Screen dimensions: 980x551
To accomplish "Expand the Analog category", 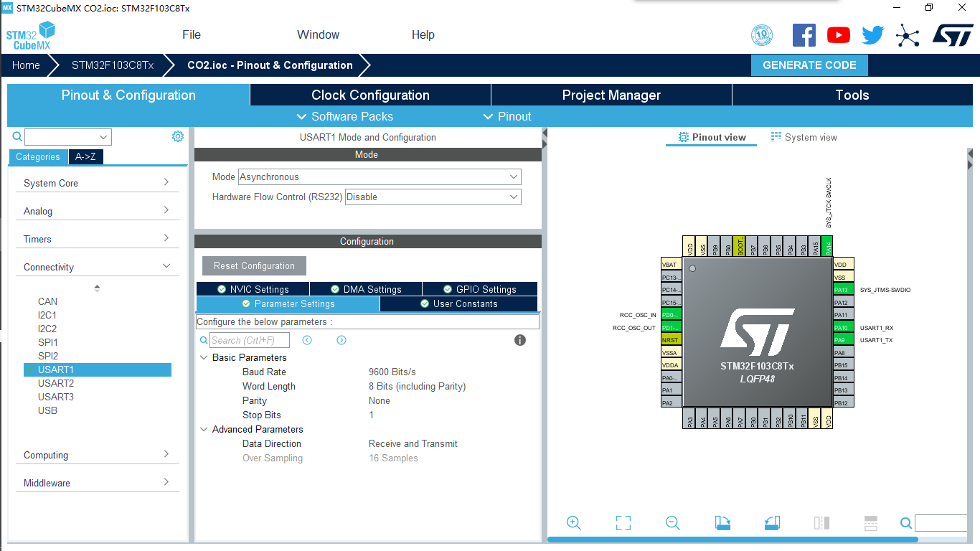I will click(97, 211).
